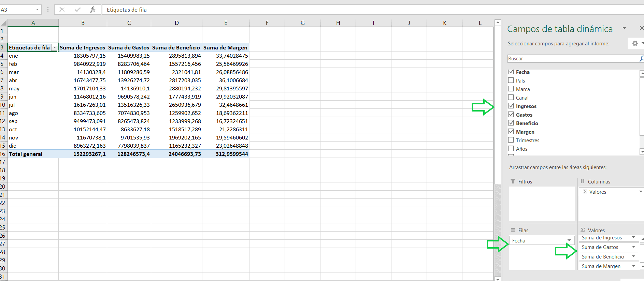Click the select-all corner triangle of the sheet
Viewport: 644px width, 281px height.
click(4, 23)
